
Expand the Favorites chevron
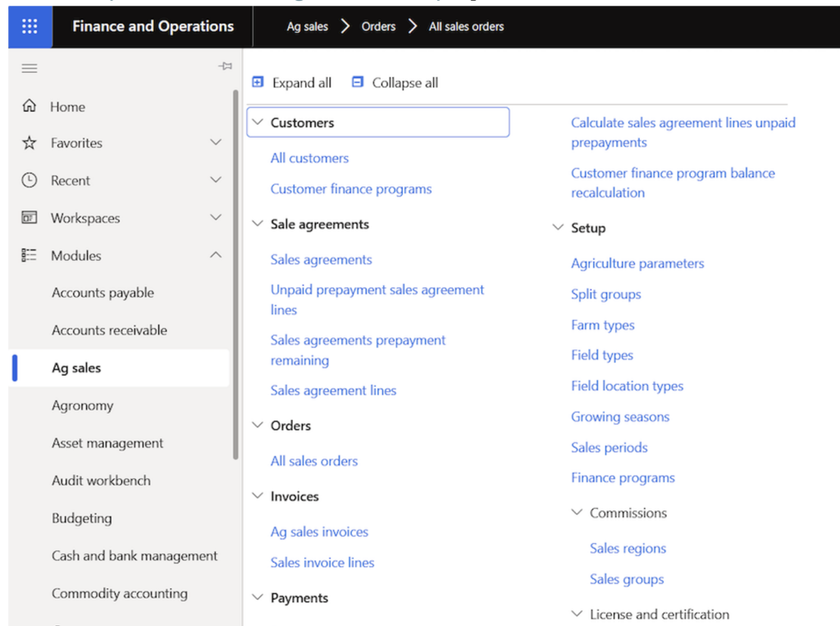pos(216,142)
